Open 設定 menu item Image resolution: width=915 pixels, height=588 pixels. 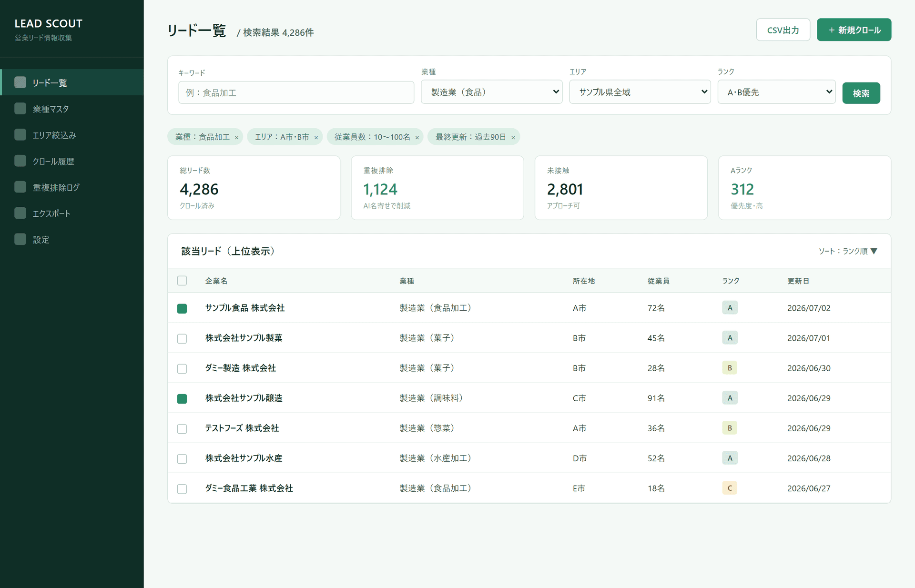pos(72,239)
